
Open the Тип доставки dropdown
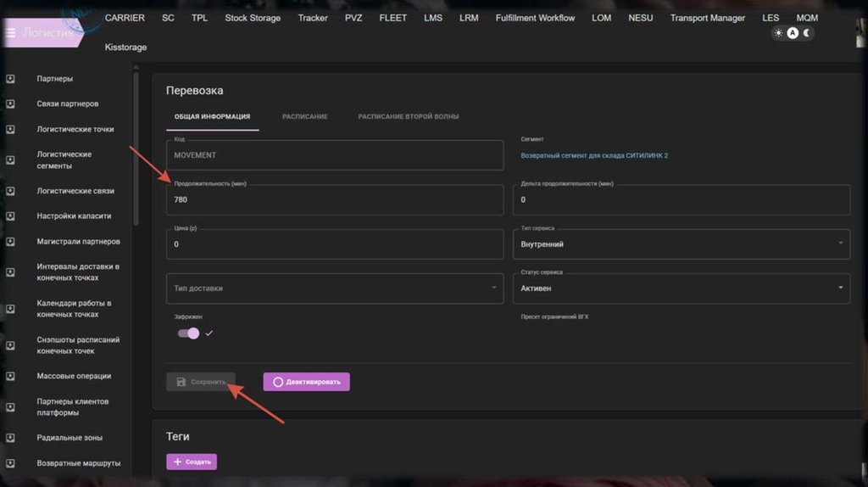click(x=334, y=288)
